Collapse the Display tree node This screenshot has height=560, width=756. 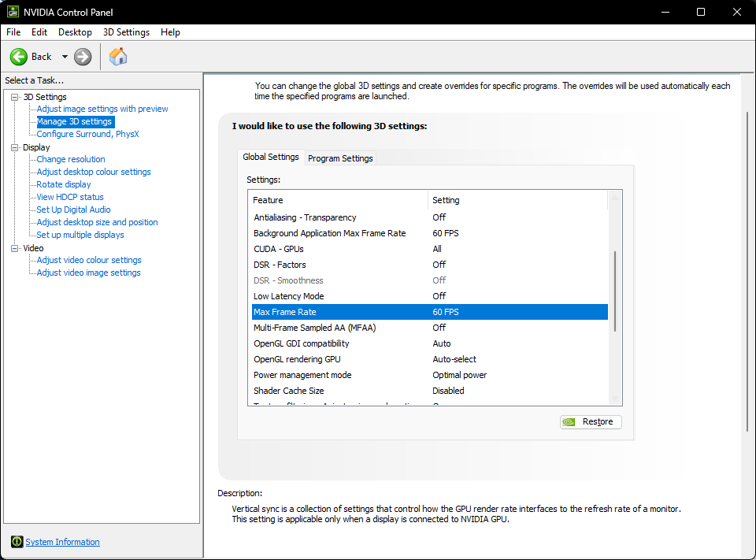tap(15, 147)
